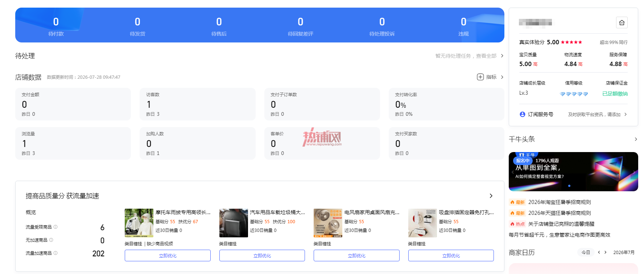Open the 2026年淘宝狂暑季招商规则 news link
This screenshot has width=644, height=274.
click(x=560, y=202)
